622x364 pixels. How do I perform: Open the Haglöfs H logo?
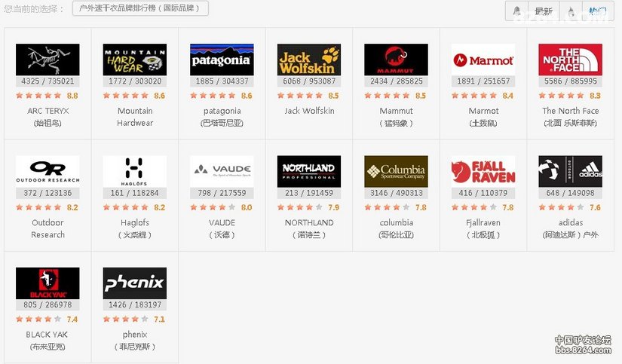point(135,171)
